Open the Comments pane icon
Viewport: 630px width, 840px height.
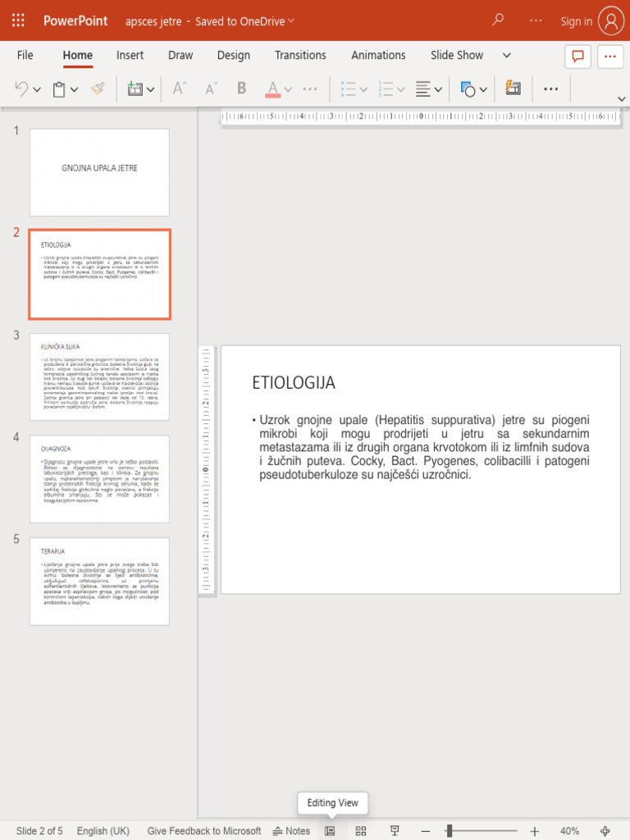577,56
